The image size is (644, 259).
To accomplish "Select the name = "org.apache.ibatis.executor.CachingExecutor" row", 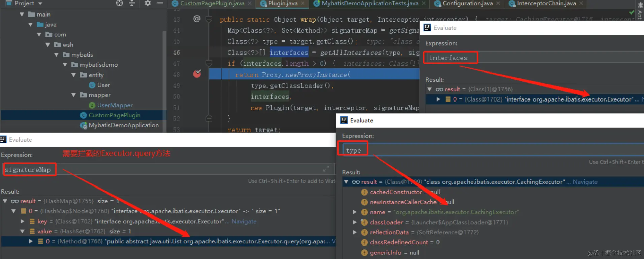I will click(444, 212).
